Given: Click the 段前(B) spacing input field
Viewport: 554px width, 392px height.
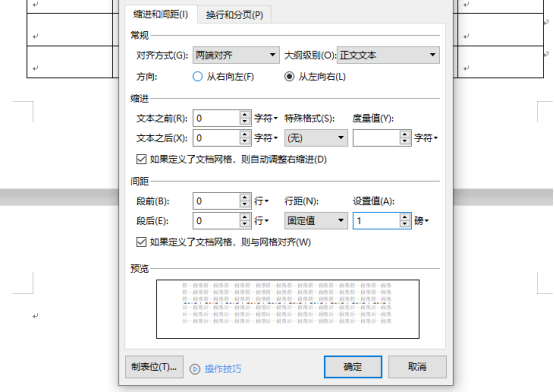Looking at the screenshot, I should (217, 201).
